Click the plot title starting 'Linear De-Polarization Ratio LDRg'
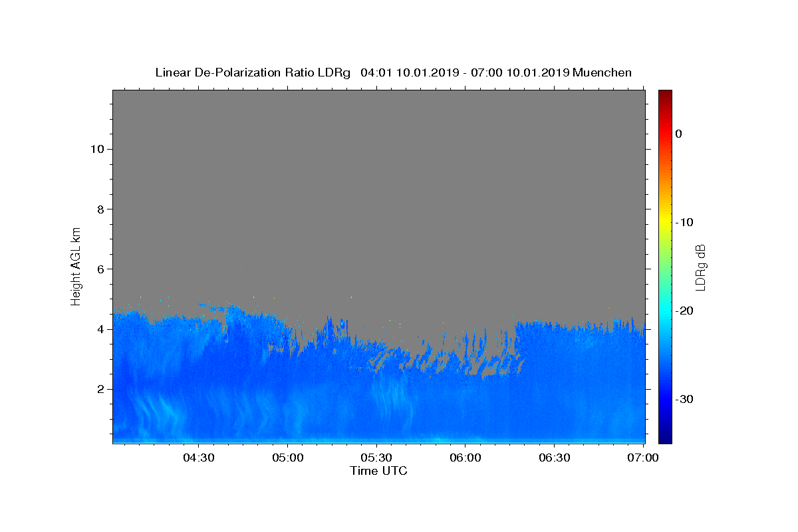 [393, 72]
